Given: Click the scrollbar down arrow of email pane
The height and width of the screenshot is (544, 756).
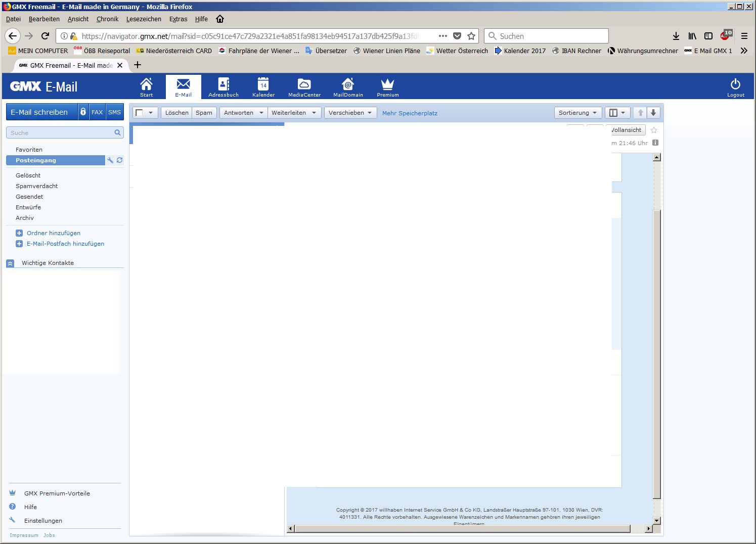Looking at the screenshot, I should click(x=657, y=520).
